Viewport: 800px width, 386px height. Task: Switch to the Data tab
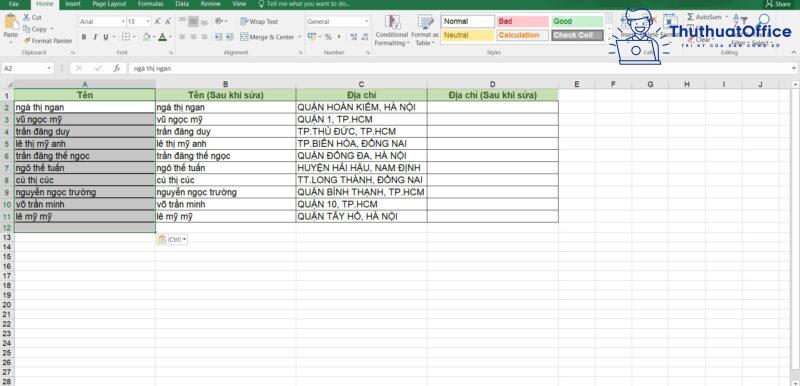click(x=182, y=4)
